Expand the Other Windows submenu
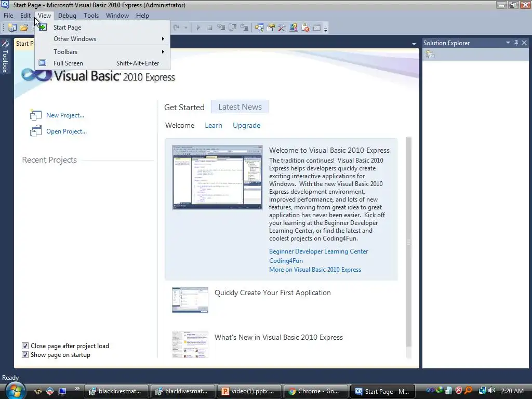The image size is (532, 399). point(102,38)
